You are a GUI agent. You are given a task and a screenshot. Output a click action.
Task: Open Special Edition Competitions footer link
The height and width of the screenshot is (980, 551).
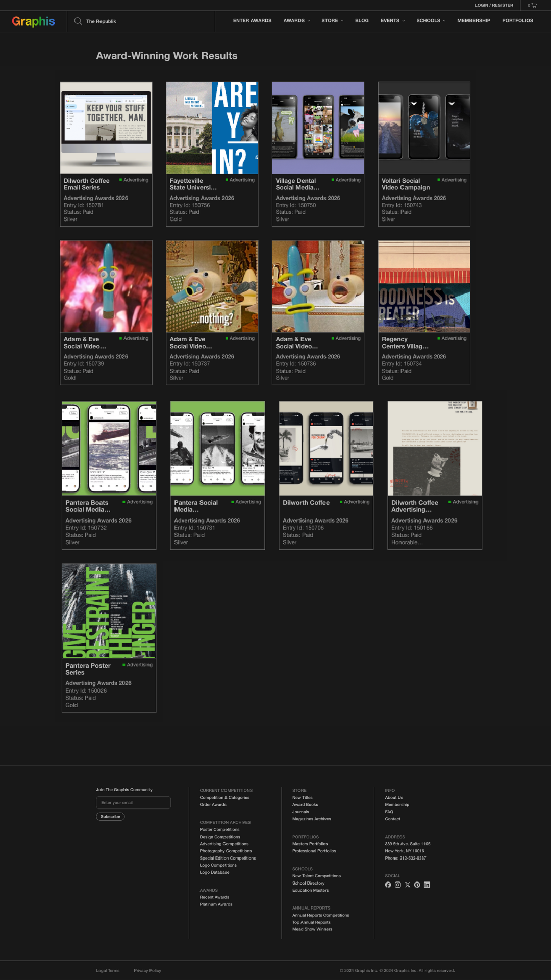click(x=228, y=858)
